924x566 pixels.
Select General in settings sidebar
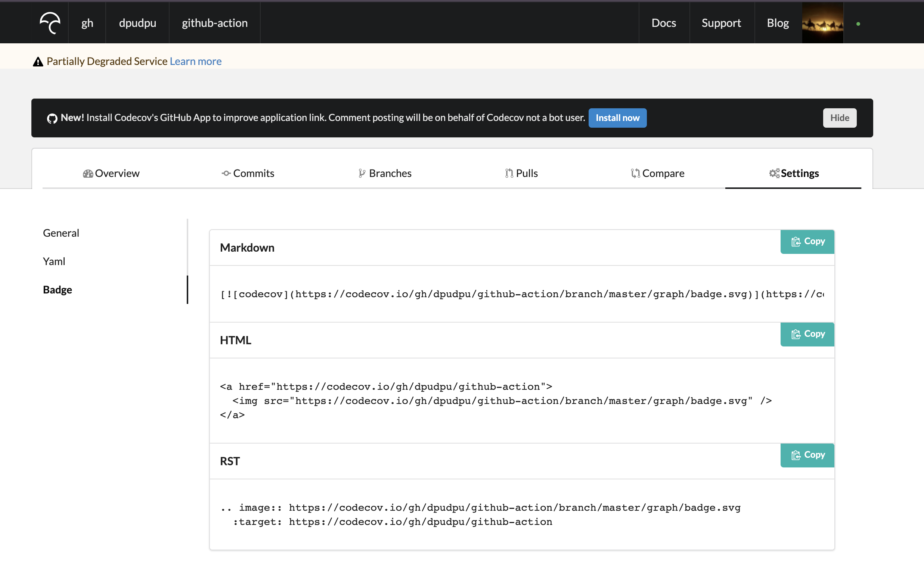point(61,233)
